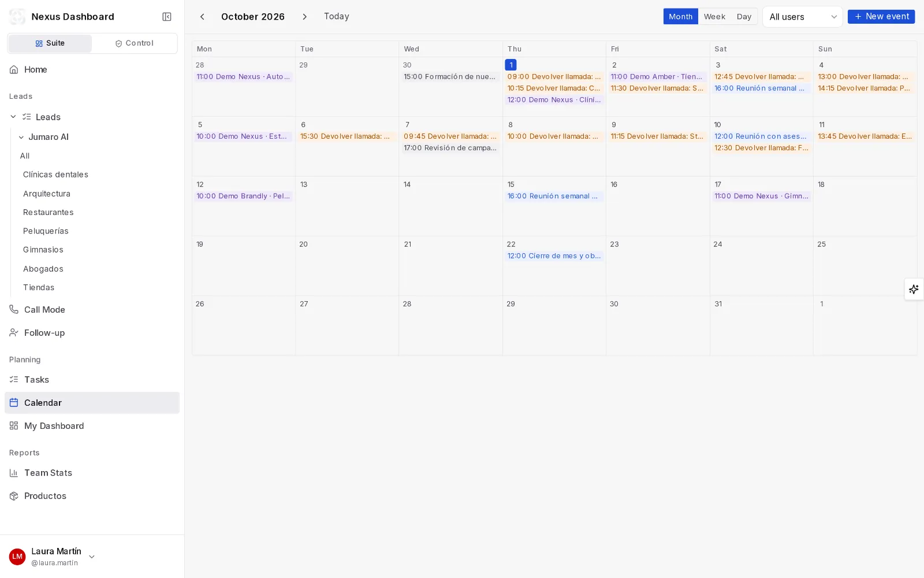Select Month calendar view
Image resolution: width=924 pixels, height=578 pixels.
[x=680, y=17]
